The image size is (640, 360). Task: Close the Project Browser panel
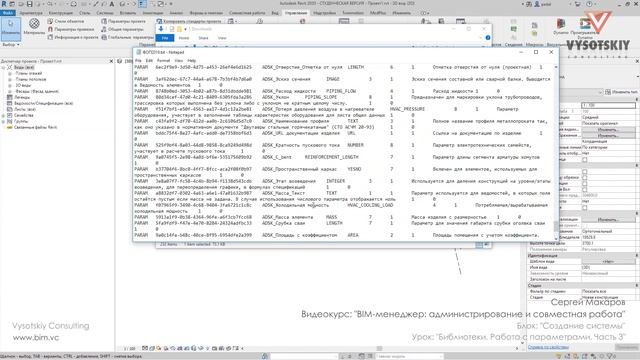pos(111,61)
